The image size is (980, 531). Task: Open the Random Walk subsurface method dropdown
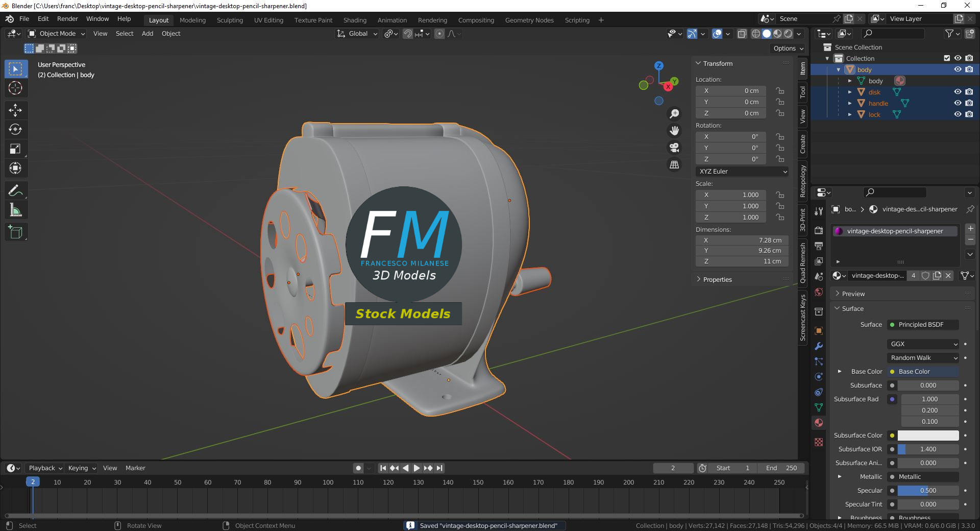(923, 358)
